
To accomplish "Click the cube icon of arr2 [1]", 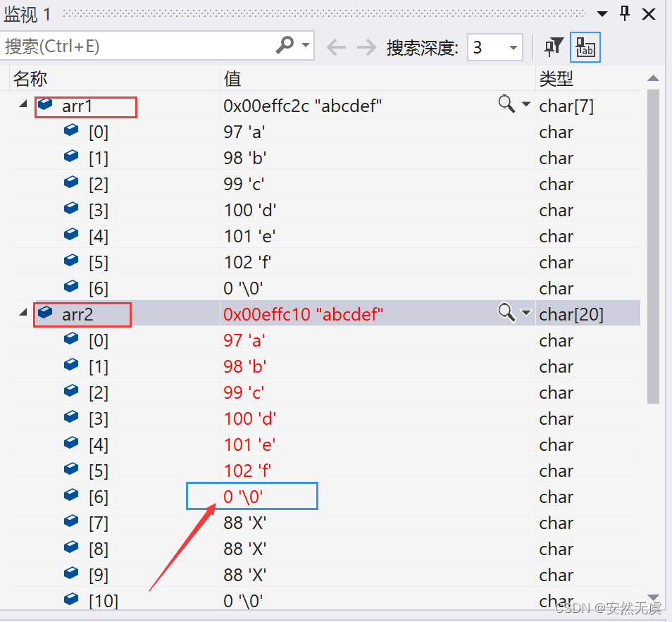I will pyautogui.click(x=71, y=365).
